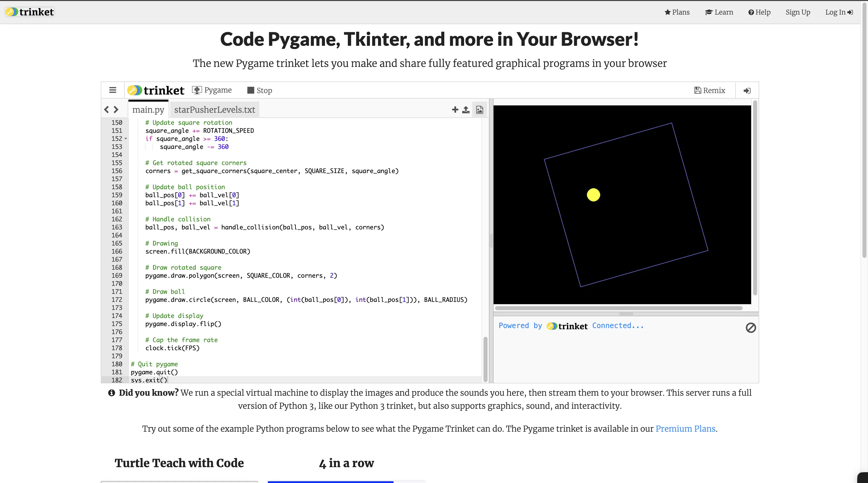
Task: Go to the previous file tab arrow
Action: (x=107, y=109)
